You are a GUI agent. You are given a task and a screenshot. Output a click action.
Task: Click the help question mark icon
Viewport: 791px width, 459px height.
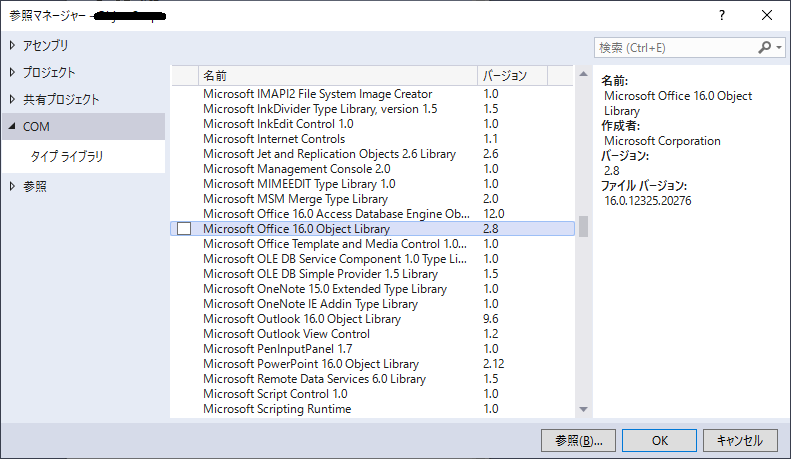click(722, 16)
